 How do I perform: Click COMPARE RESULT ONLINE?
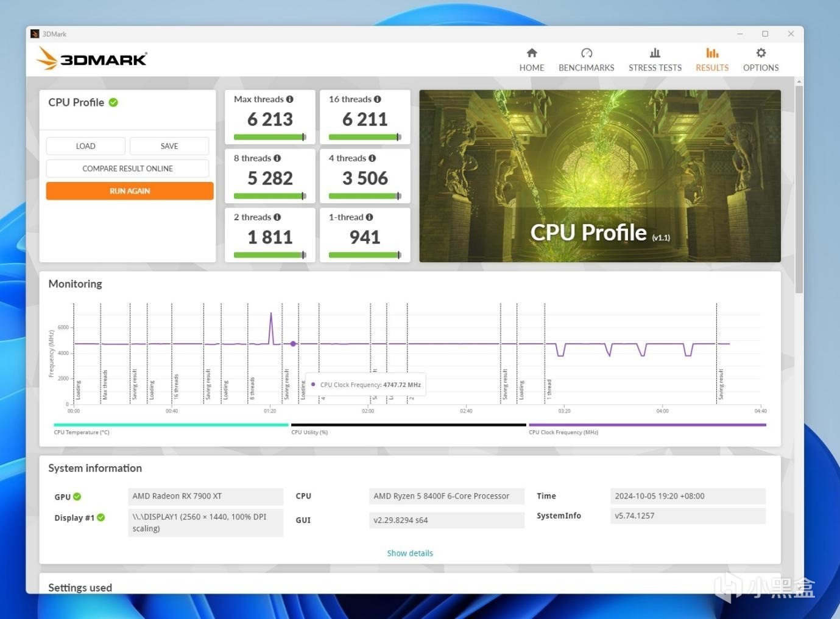[127, 169]
